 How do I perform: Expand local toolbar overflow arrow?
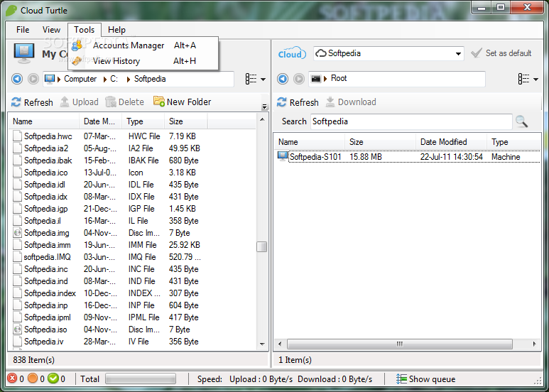[264, 107]
